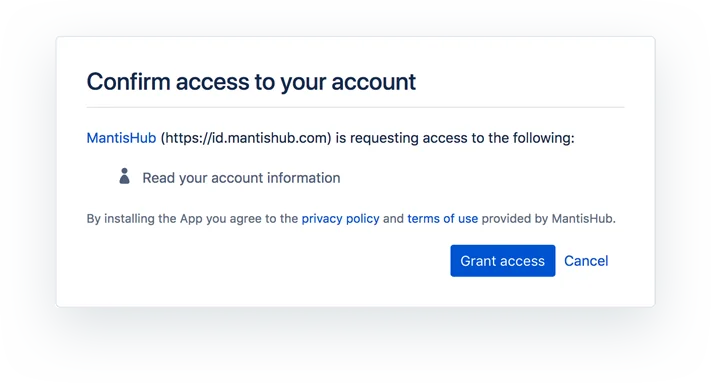Click the divider line under the heading
Viewport: 711px width, 383px height.
tap(356, 107)
